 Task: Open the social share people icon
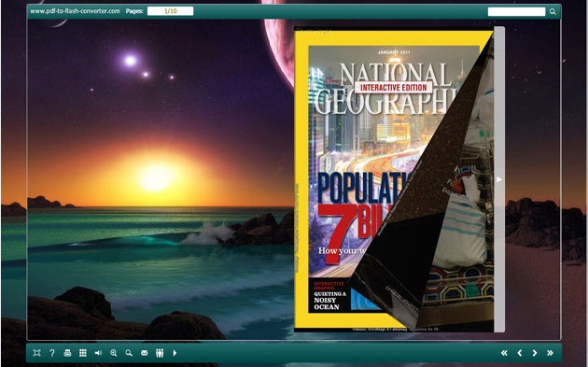[160, 353]
